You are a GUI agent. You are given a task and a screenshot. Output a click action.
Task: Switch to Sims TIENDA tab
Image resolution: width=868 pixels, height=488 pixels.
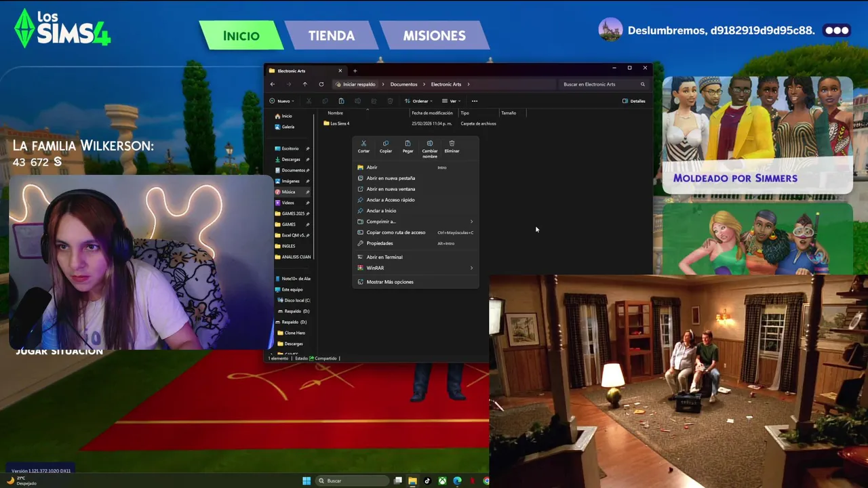pyautogui.click(x=331, y=35)
